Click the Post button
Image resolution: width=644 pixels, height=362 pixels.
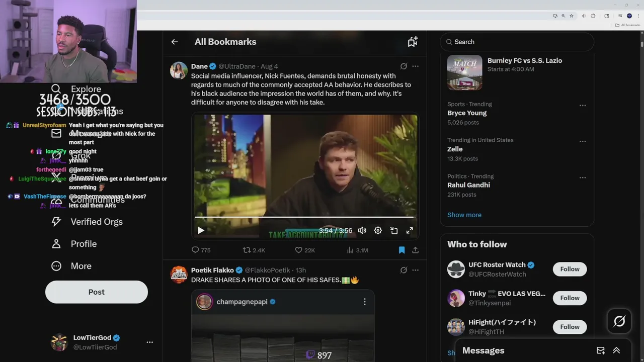[97, 292]
